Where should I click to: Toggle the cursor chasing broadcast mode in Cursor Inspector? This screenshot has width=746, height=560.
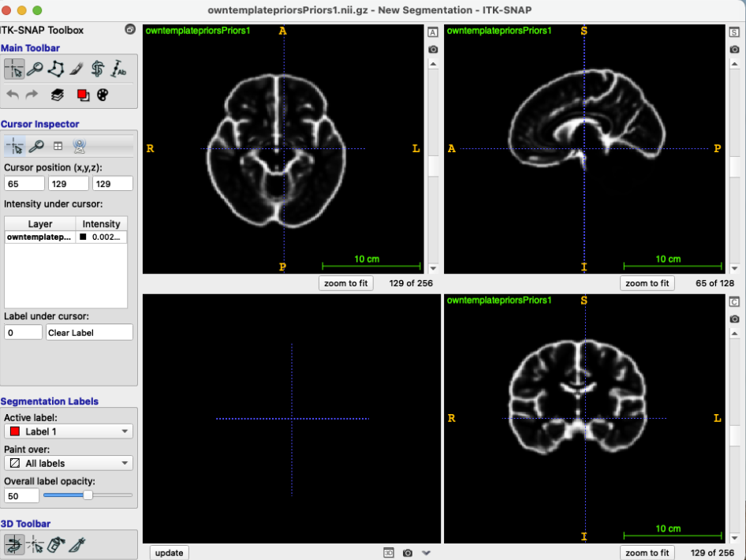(x=76, y=145)
